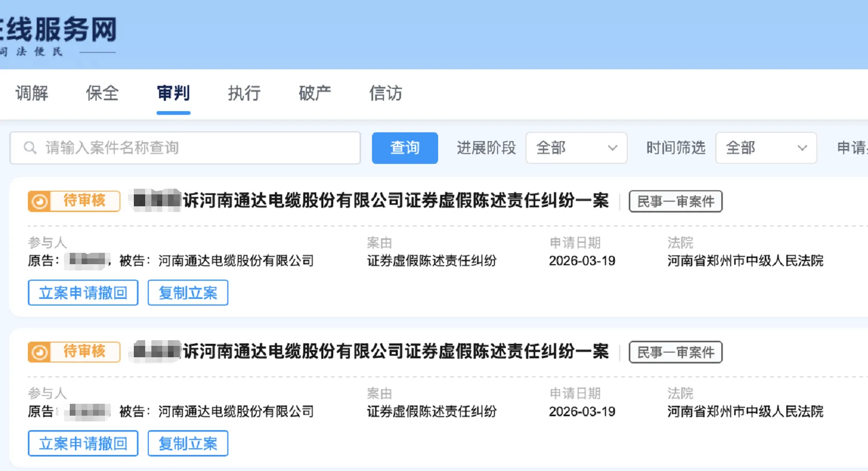The height and width of the screenshot is (471, 868).
Task: Expand the chevron on the 全部 stage selector
Action: click(613, 148)
